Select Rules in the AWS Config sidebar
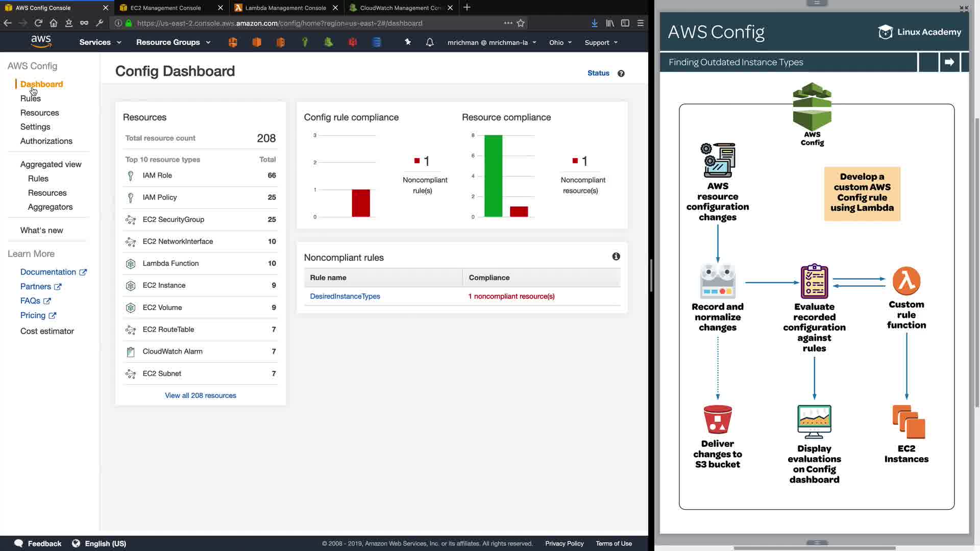The width and height of the screenshot is (980, 551). (31, 98)
